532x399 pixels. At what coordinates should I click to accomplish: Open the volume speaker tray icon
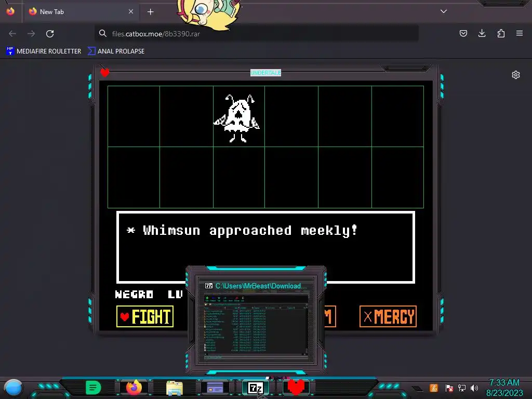[474, 388]
